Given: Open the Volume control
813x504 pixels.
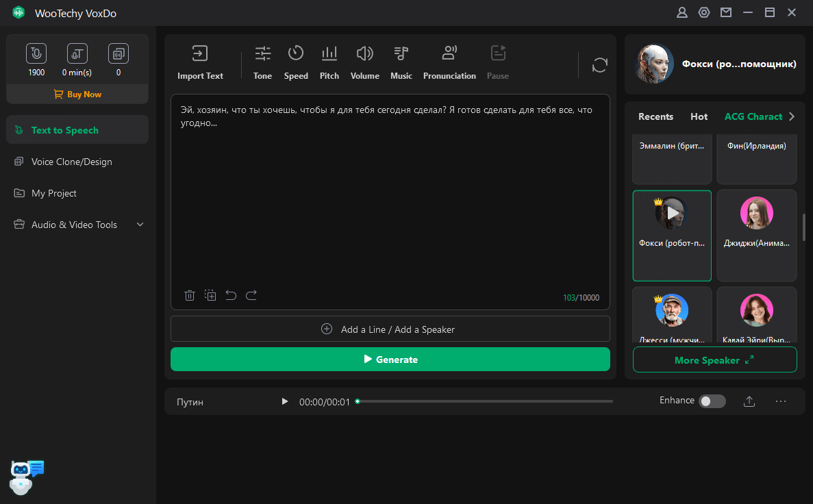Looking at the screenshot, I should (364, 62).
